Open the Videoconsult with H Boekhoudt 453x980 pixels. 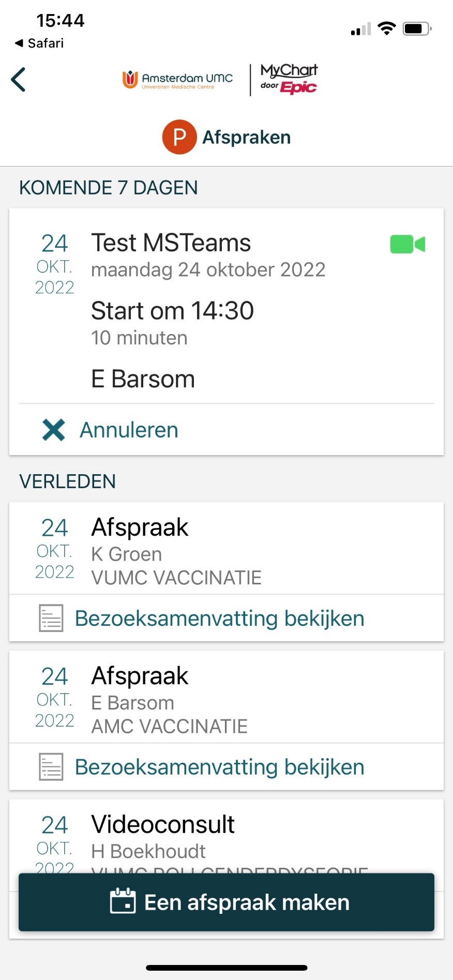163,825
